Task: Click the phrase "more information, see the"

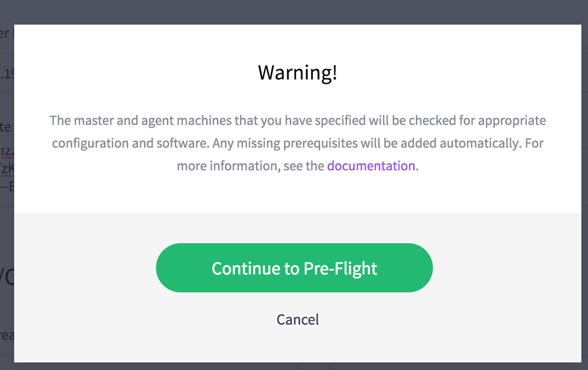Action: coord(250,166)
